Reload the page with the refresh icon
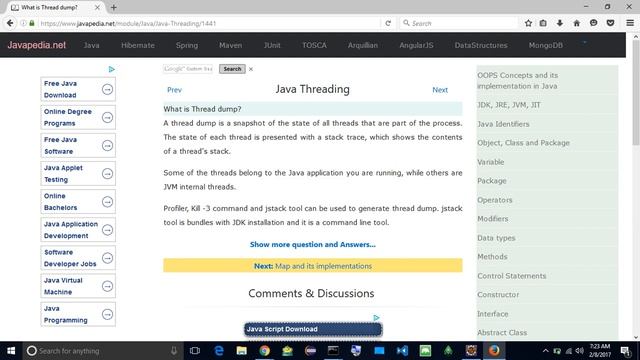The width and height of the screenshot is (640, 360). (x=388, y=23)
